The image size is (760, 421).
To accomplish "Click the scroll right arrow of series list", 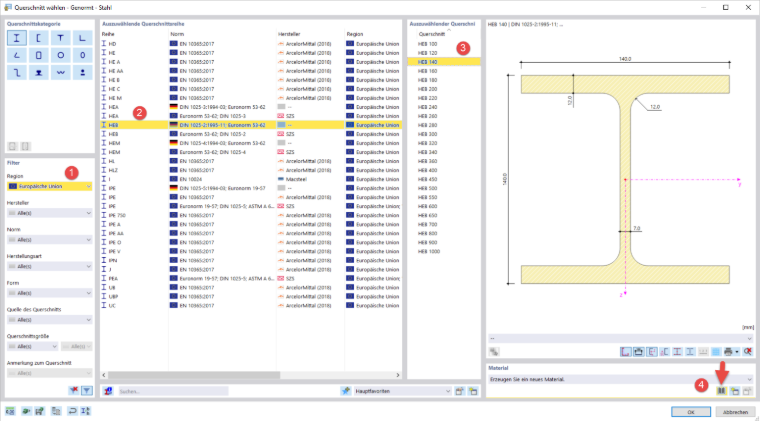I will click(x=397, y=375).
